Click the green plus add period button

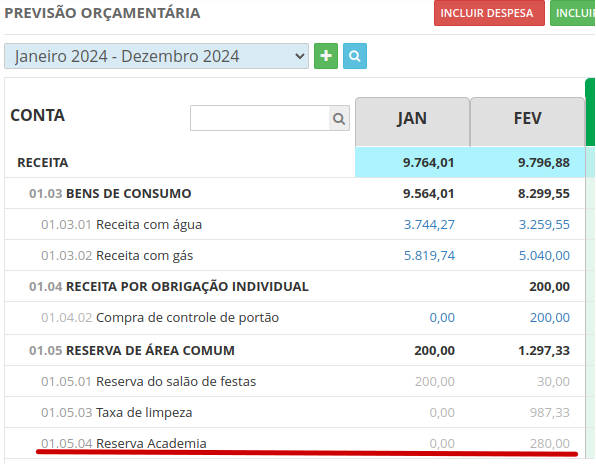click(x=326, y=56)
